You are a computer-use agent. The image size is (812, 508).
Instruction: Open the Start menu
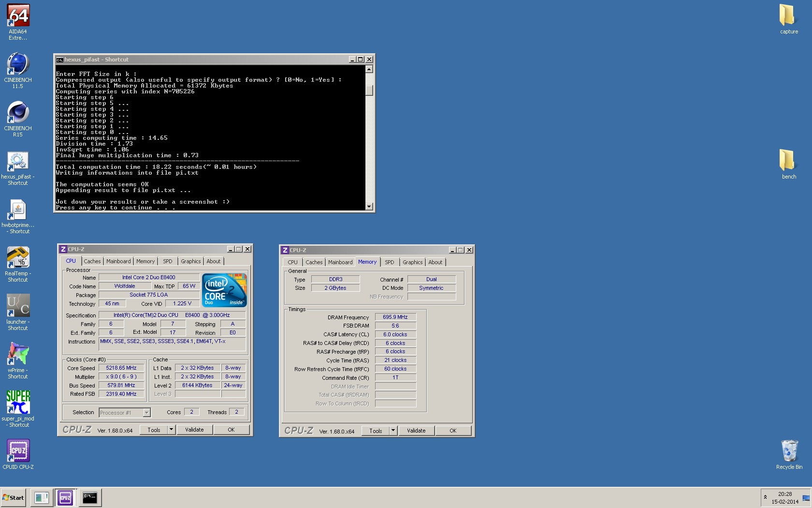pyautogui.click(x=13, y=497)
